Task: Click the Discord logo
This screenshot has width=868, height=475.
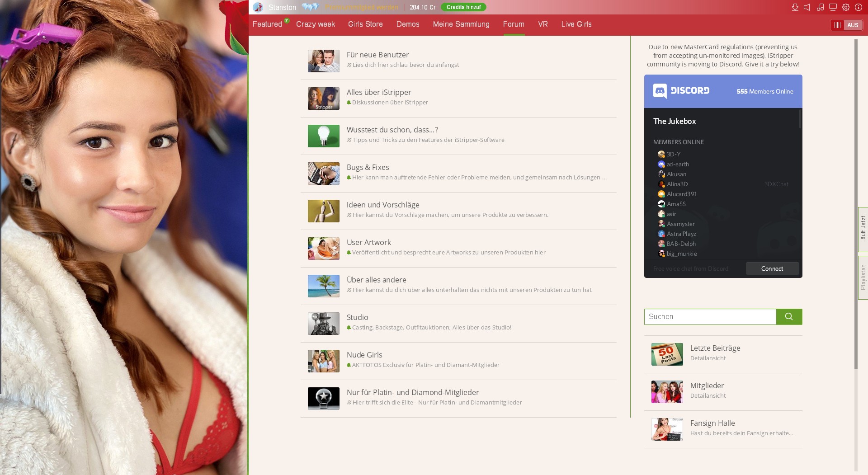Action: coord(681,91)
